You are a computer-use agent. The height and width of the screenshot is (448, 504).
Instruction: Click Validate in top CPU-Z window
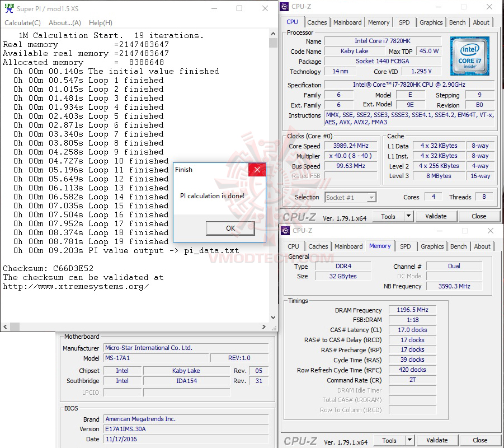pyautogui.click(x=436, y=216)
